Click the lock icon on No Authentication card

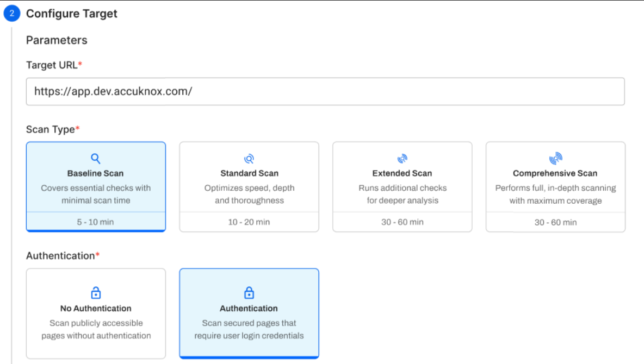[96, 293]
